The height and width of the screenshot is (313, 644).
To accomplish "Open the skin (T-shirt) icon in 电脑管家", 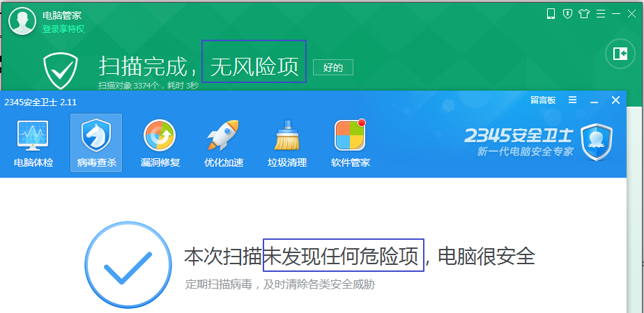I will (584, 14).
